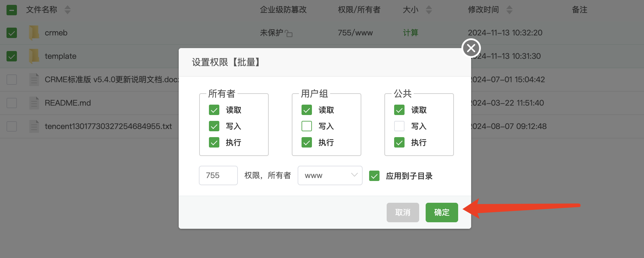Open the www owner dropdown
This screenshot has height=258, width=644.
click(x=330, y=175)
